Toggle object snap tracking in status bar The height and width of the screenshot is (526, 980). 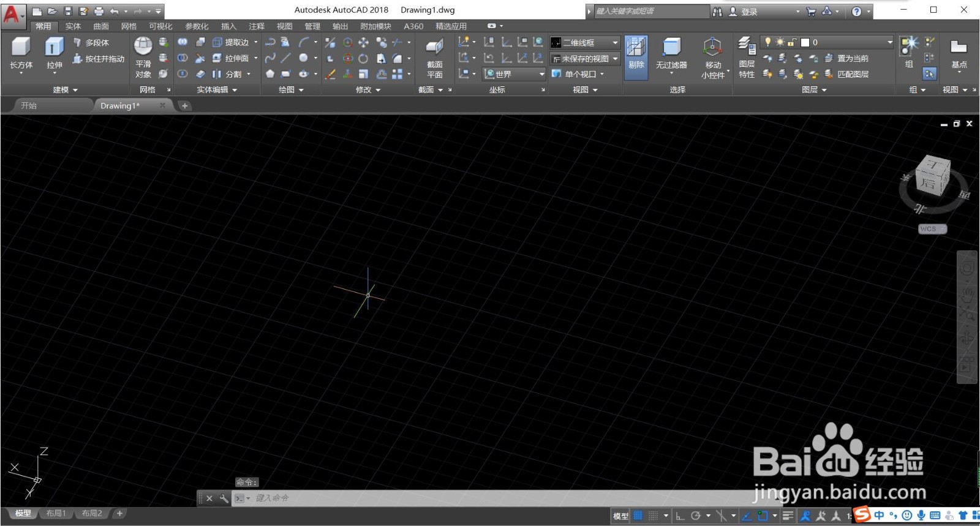(x=747, y=516)
